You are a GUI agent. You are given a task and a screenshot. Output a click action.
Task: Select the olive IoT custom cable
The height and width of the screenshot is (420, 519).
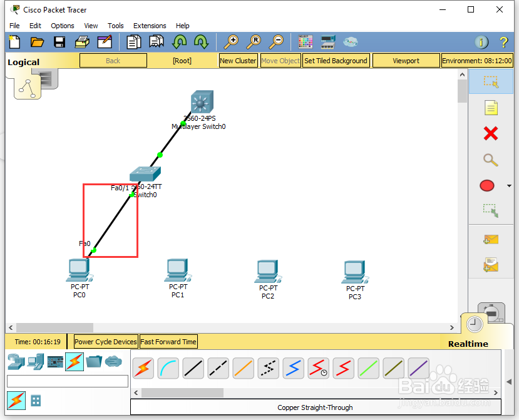point(394,368)
